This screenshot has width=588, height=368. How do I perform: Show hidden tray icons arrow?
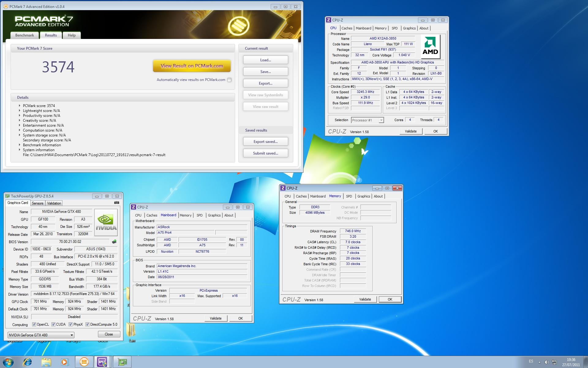539,362
